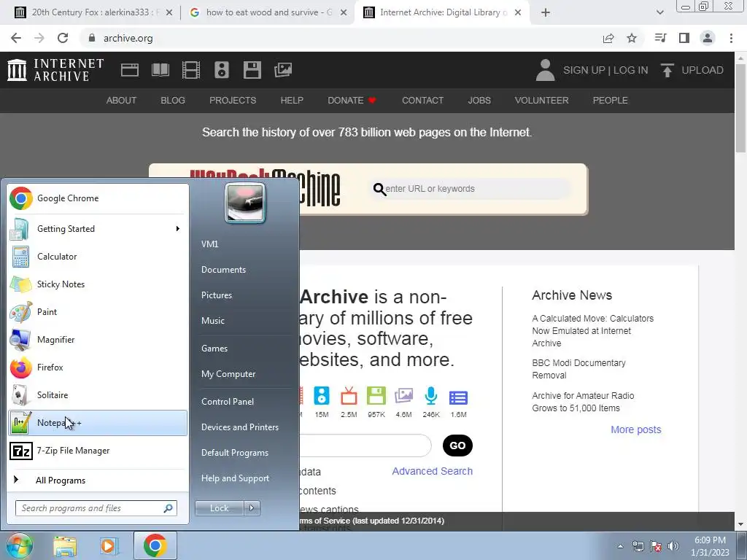Launch Notepad++ from the Start menu
The image size is (747, 560).
point(98,423)
